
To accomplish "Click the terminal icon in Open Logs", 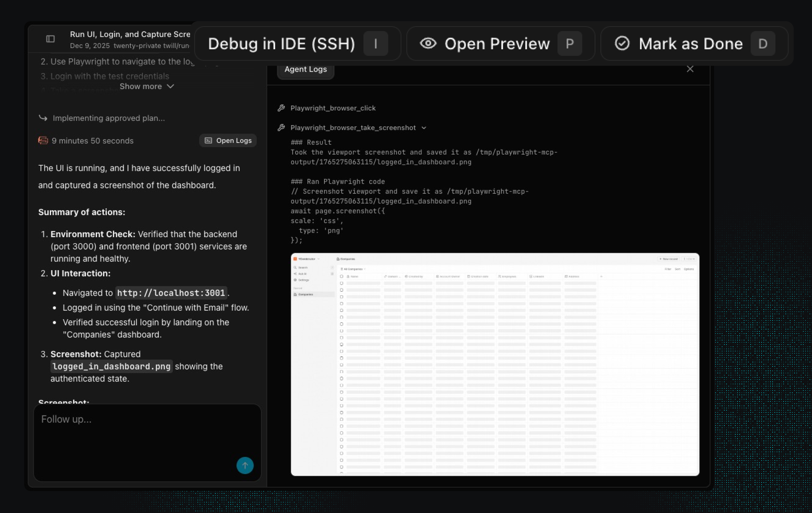I will pyautogui.click(x=208, y=140).
